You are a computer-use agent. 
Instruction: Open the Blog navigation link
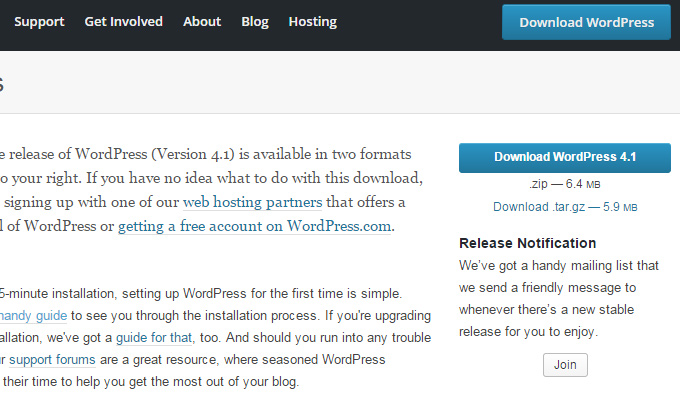pos(255,22)
